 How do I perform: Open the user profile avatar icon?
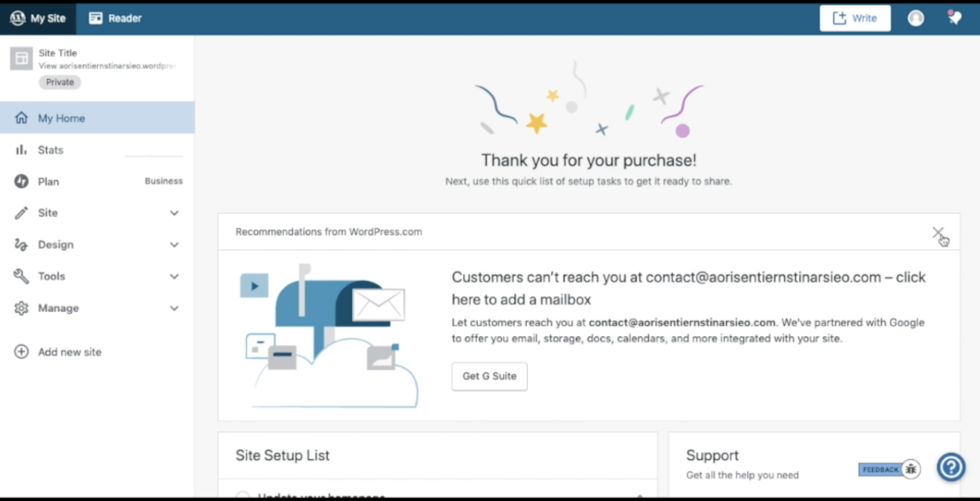point(915,18)
